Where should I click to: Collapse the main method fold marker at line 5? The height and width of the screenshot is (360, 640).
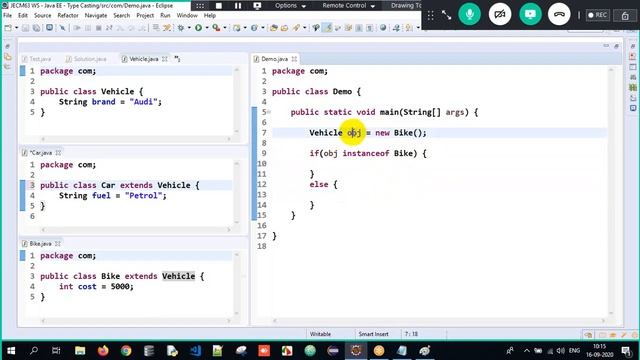click(x=269, y=112)
